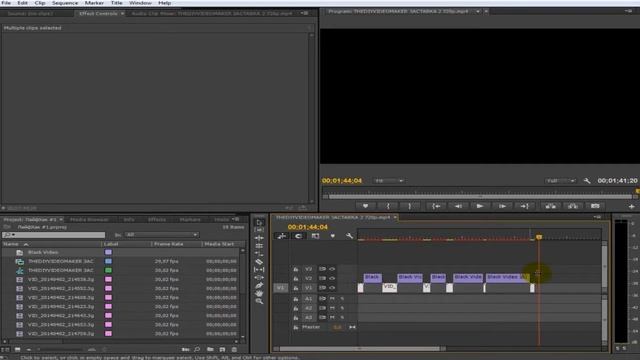Export frame with camera icon

595,206
